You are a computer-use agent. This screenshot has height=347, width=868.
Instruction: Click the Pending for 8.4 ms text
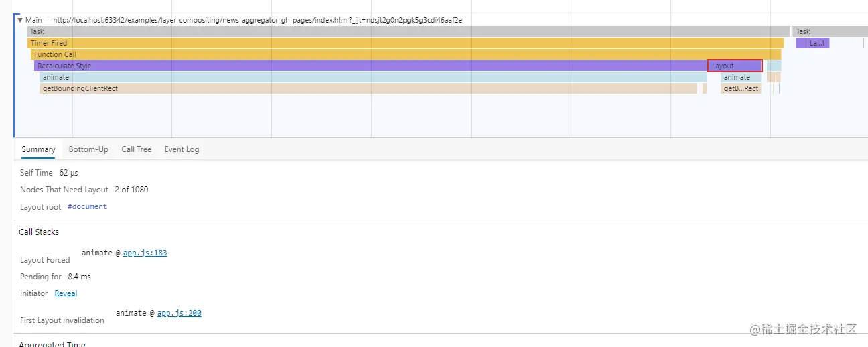[56, 277]
